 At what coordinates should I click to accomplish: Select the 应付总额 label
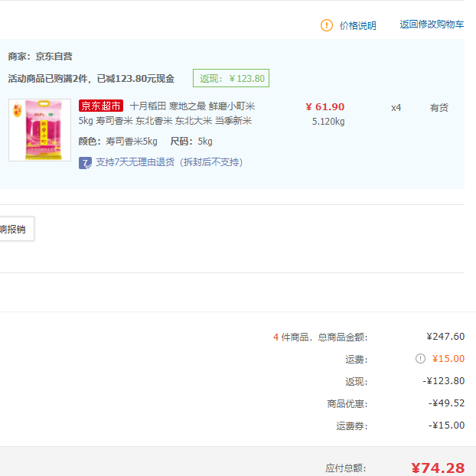[346, 468]
